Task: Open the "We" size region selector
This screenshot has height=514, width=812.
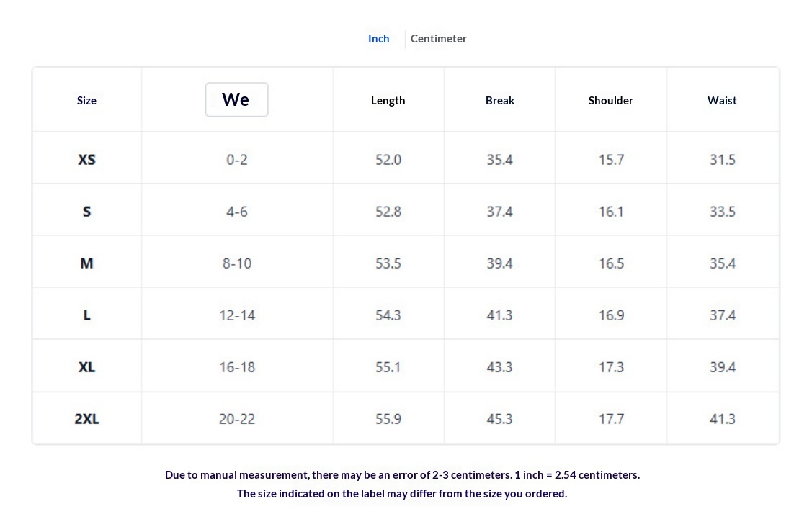Action: (236, 99)
